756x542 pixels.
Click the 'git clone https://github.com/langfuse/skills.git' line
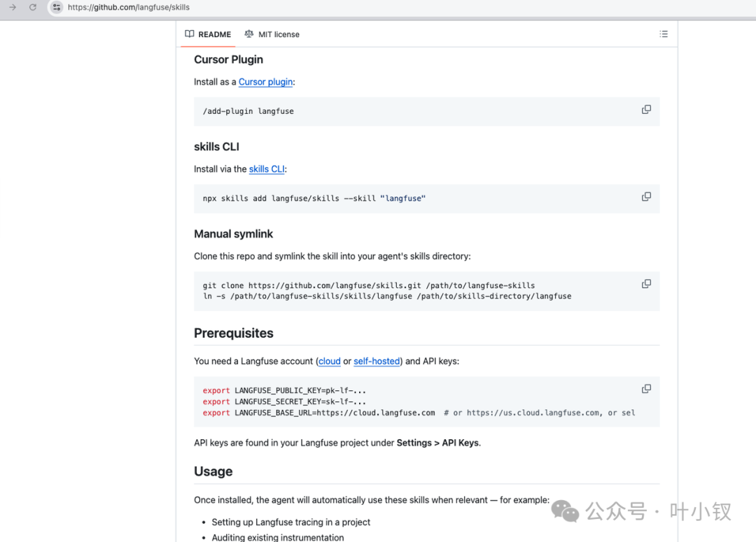coord(369,285)
